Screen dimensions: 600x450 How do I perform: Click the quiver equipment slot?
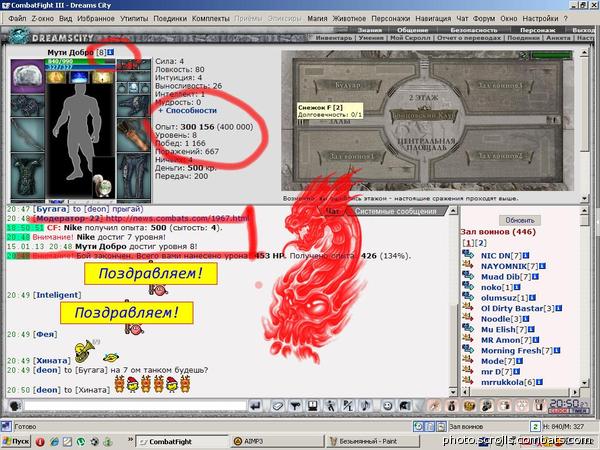[134, 135]
